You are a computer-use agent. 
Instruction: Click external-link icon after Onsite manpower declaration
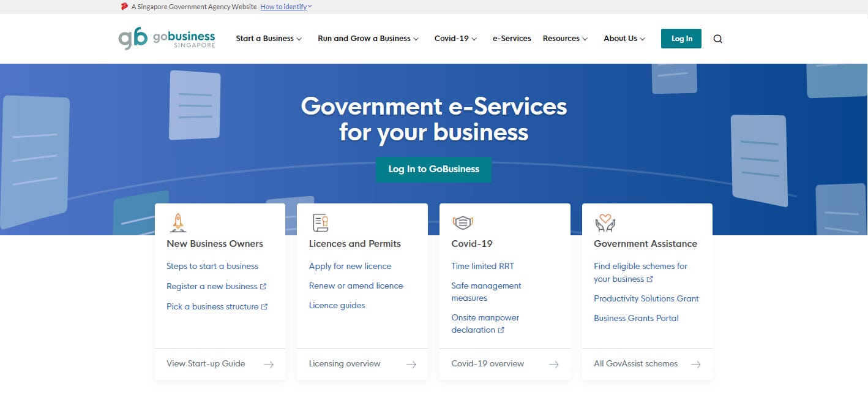tap(501, 330)
